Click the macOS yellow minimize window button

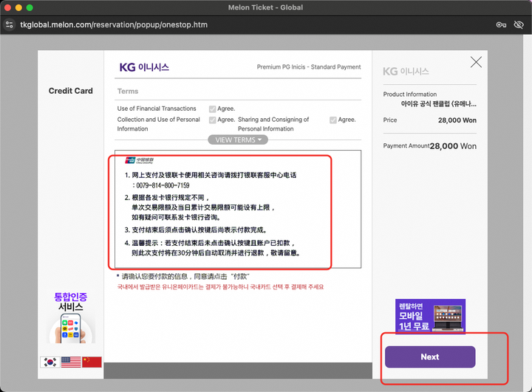pos(18,7)
